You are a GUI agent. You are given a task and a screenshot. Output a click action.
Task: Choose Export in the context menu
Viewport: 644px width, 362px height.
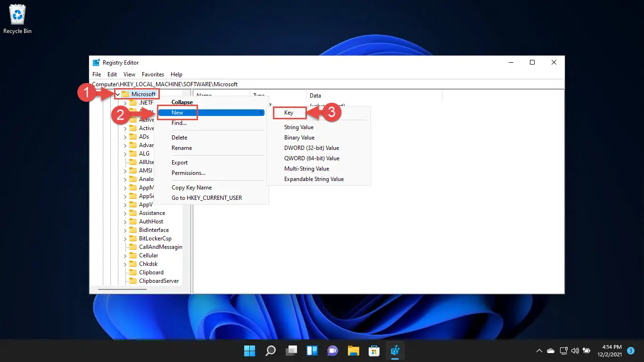pyautogui.click(x=212, y=163)
